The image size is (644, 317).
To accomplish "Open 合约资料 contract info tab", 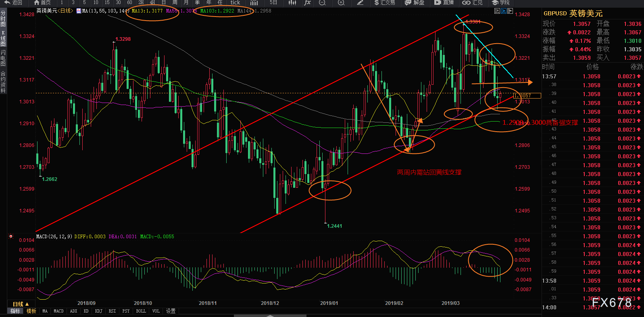I will [x=3, y=82].
